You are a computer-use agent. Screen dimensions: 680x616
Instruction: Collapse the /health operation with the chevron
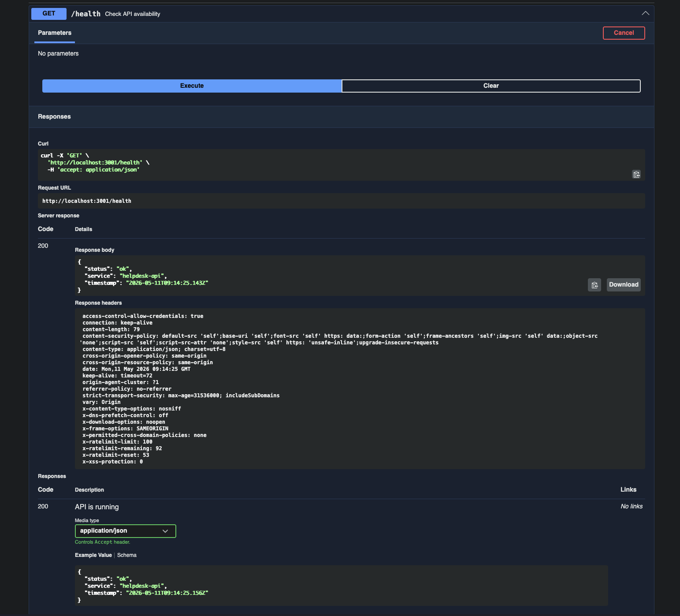tap(645, 13)
